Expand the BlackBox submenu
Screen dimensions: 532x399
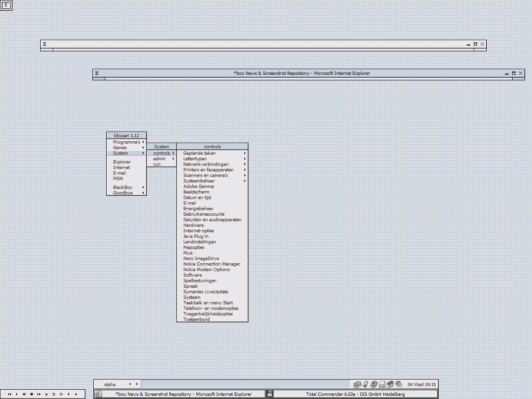pos(127,187)
